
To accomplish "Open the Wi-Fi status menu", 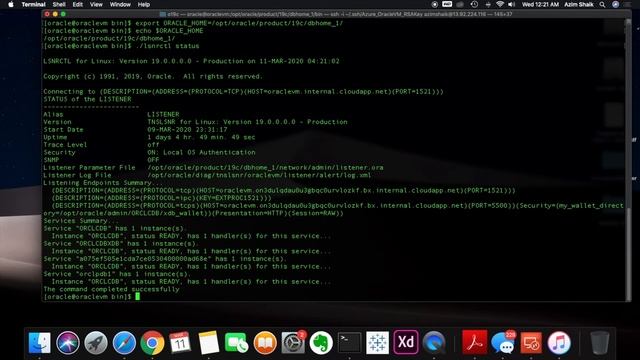I will tap(500, 4).
